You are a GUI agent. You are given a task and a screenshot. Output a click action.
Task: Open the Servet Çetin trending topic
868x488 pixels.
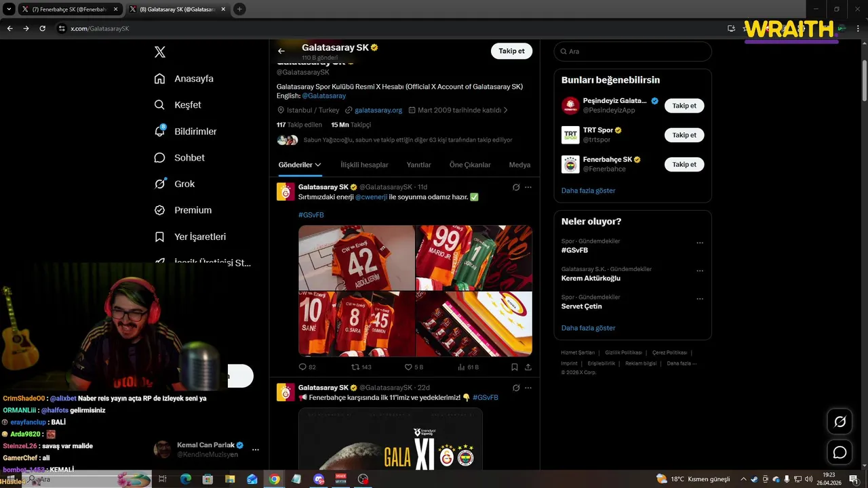[581, 306]
